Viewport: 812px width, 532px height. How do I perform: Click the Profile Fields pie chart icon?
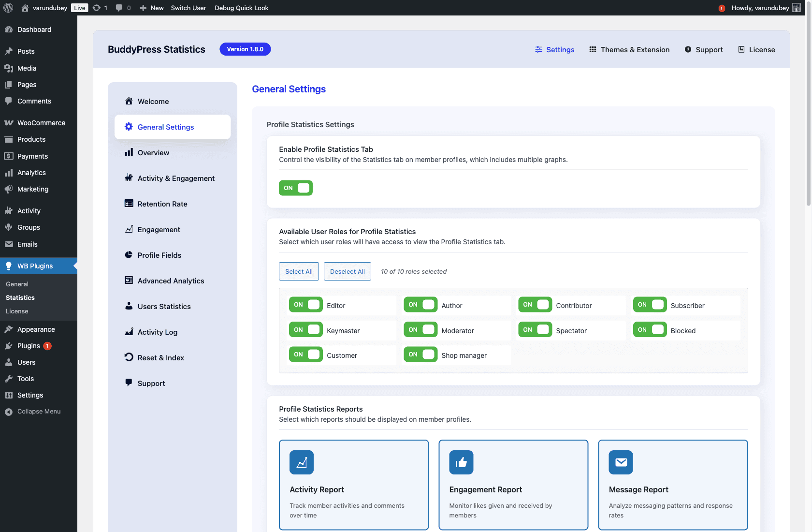129,255
